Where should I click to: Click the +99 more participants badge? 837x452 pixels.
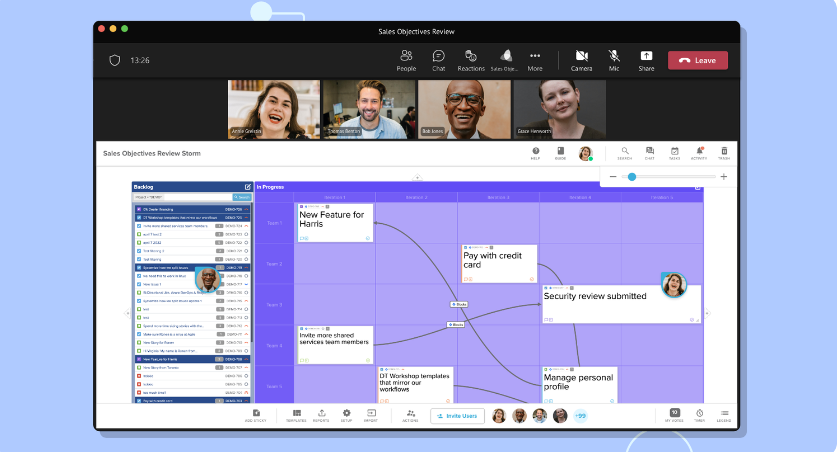(580, 416)
